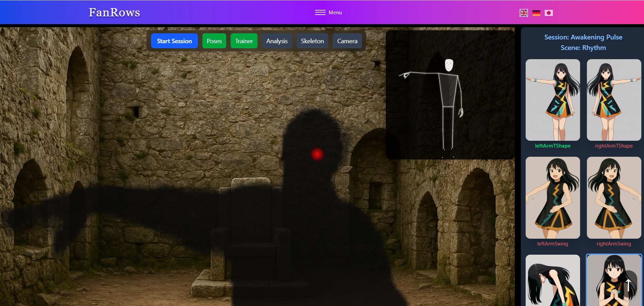Choose the rightArmSwing pose image
This screenshot has height=306, width=644.
click(614, 198)
